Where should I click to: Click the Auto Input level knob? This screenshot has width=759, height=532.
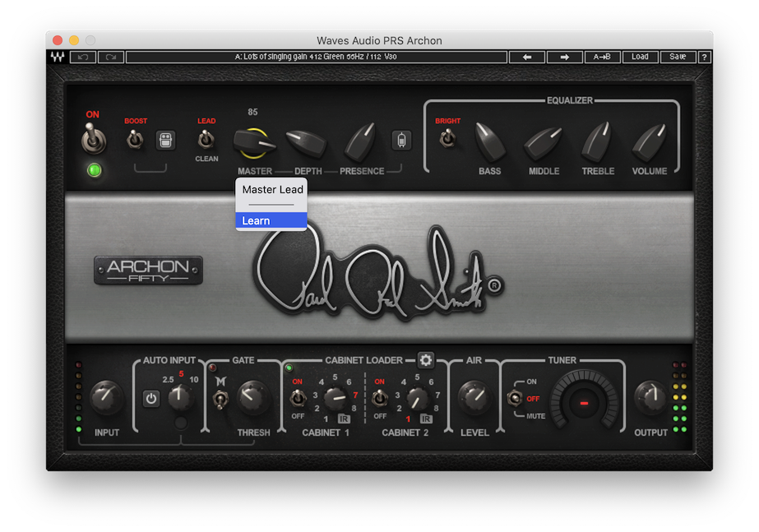click(x=180, y=397)
